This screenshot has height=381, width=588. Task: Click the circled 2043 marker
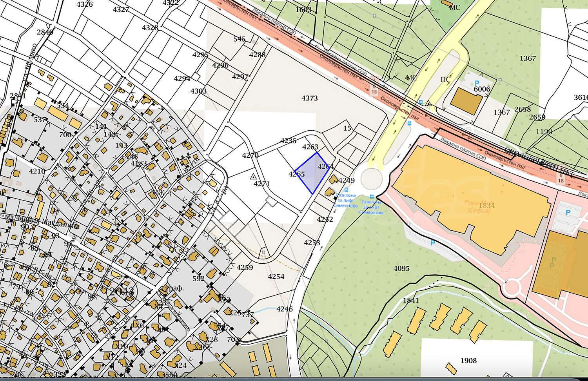(x=122, y=292)
